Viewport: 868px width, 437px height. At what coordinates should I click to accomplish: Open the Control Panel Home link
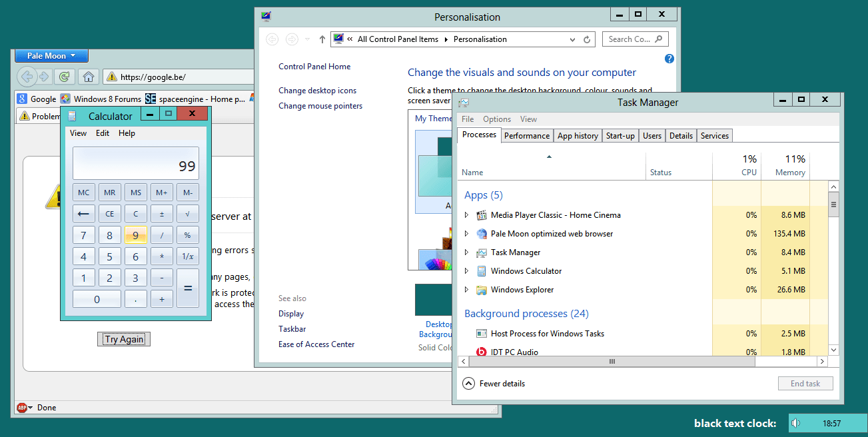coord(314,67)
